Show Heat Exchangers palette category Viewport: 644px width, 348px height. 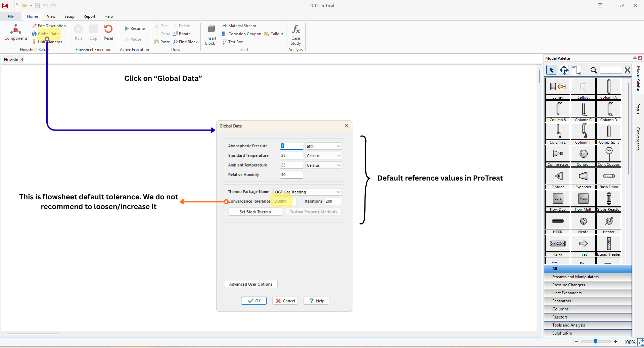pyautogui.click(x=588, y=293)
